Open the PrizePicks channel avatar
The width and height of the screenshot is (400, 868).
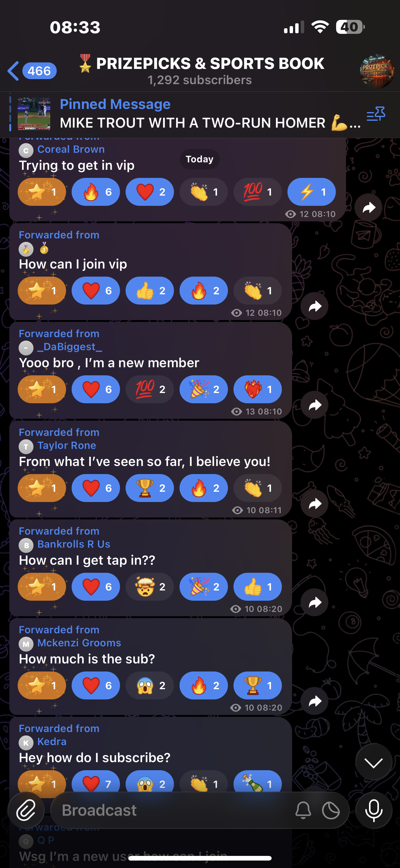pos(377,71)
